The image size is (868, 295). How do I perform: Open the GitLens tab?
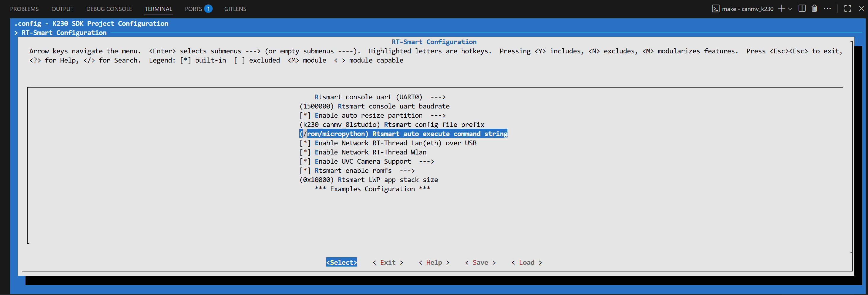coord(235,9)
